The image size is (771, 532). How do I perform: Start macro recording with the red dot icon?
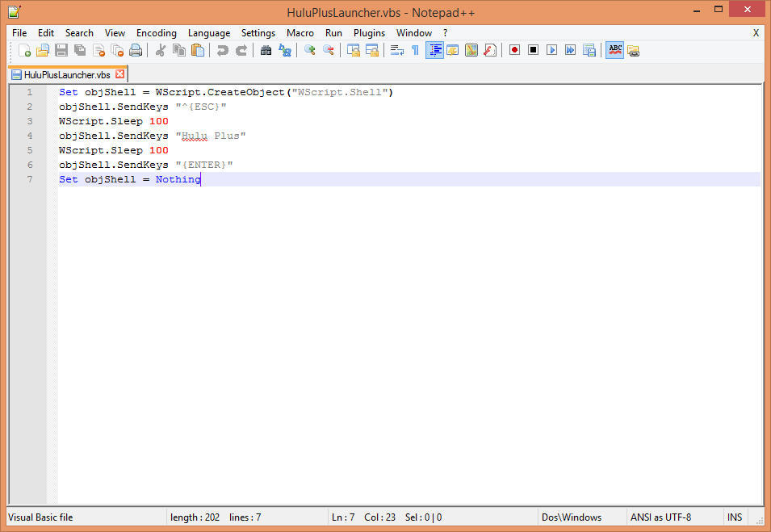515,50
